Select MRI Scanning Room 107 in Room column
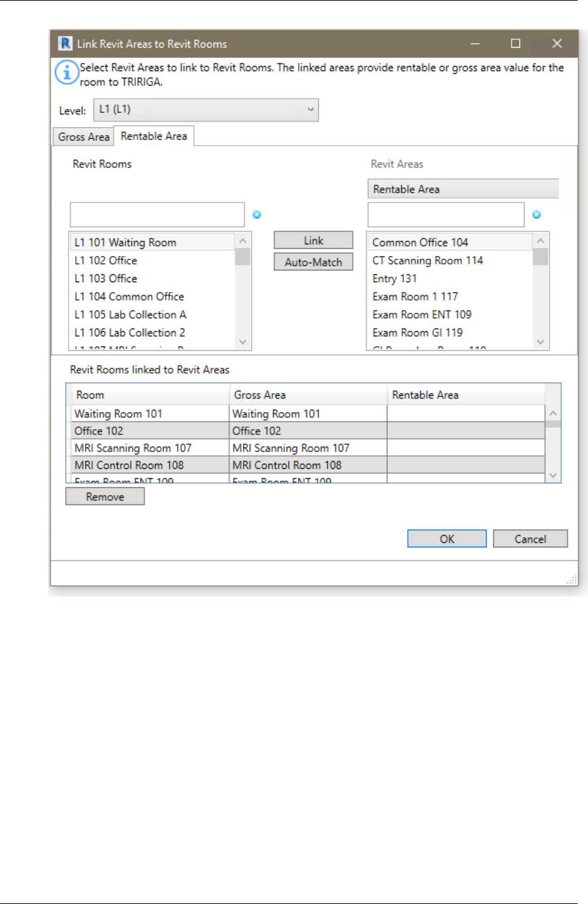The width and height of the screenshot is (588, 904). tap(150, 448)
